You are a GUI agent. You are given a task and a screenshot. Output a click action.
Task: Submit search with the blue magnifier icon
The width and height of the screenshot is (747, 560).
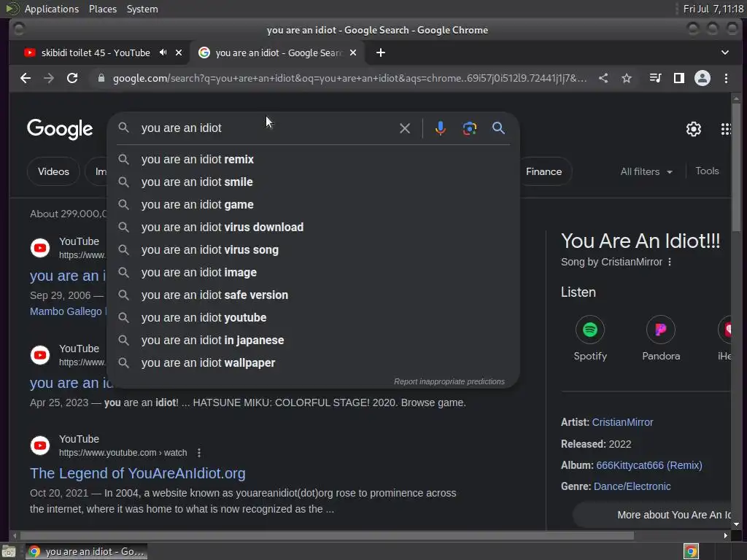click(x=498, y=128)
